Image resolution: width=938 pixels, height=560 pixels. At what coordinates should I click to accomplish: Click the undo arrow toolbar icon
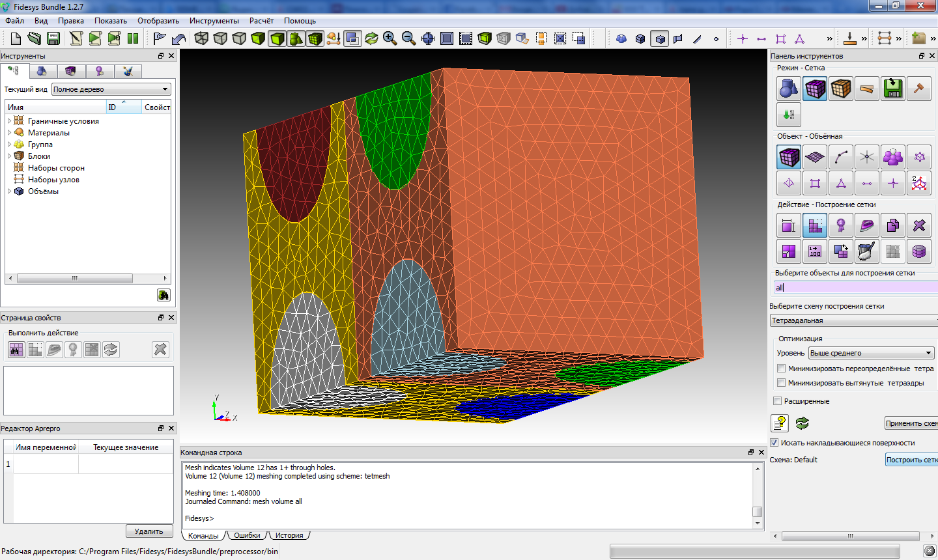[178, 38]
